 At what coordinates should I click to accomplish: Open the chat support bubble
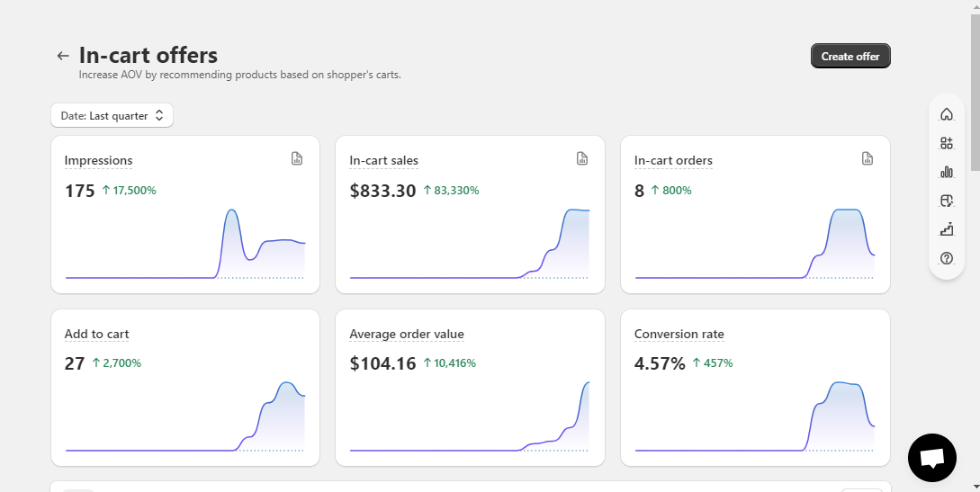point(932,458)
